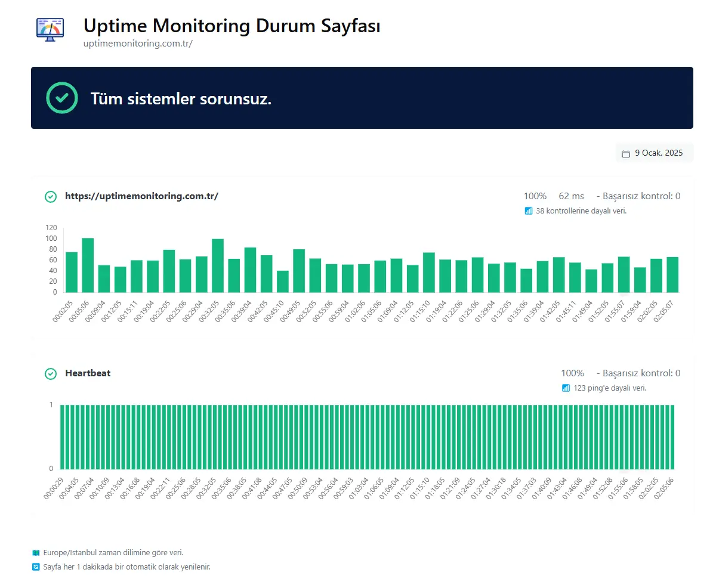Open the https://uptimemonitoring.com.tr/ monitor title

point(141,196)
